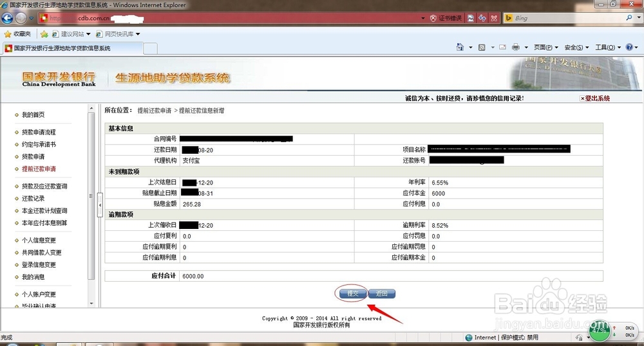Viewport: 644px width, 346px height.
Task: Open 贷款申请流程 in sidebar
Action: coord(39,132)
